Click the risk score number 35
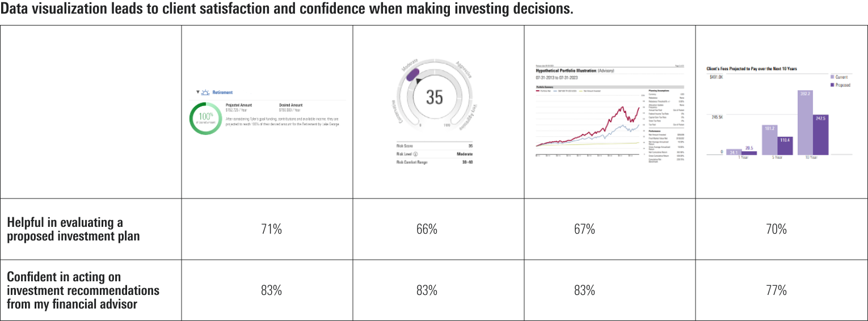 [434, 98]
